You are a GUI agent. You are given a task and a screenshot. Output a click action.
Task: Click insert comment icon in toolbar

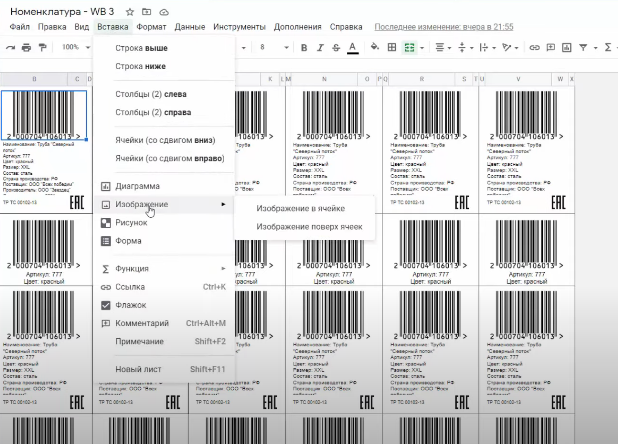pos(551,48)
